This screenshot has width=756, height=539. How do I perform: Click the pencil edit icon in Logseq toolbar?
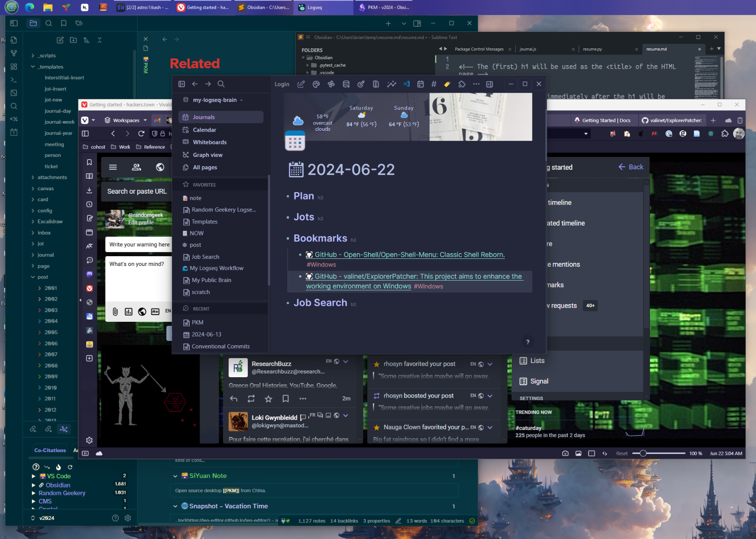pos(301,84)
